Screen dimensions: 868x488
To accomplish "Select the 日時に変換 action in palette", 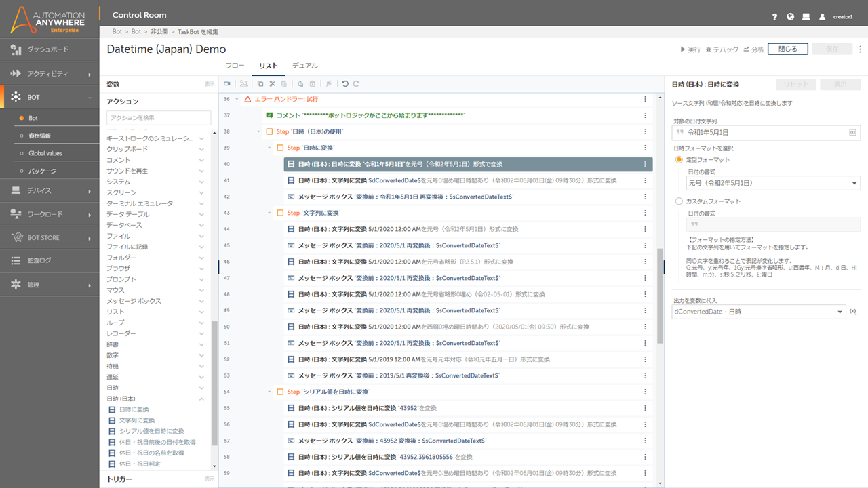I will pos(134,409).
